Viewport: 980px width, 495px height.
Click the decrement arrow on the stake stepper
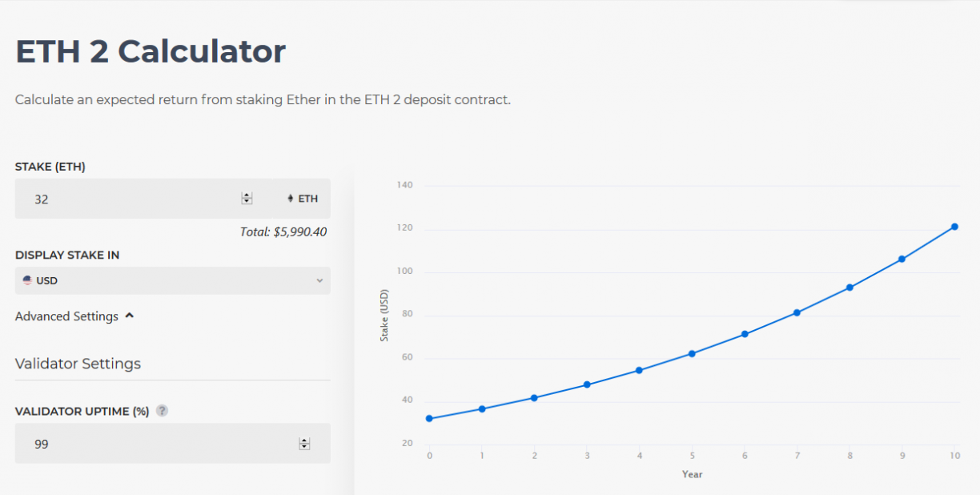[x=247, y=202]
